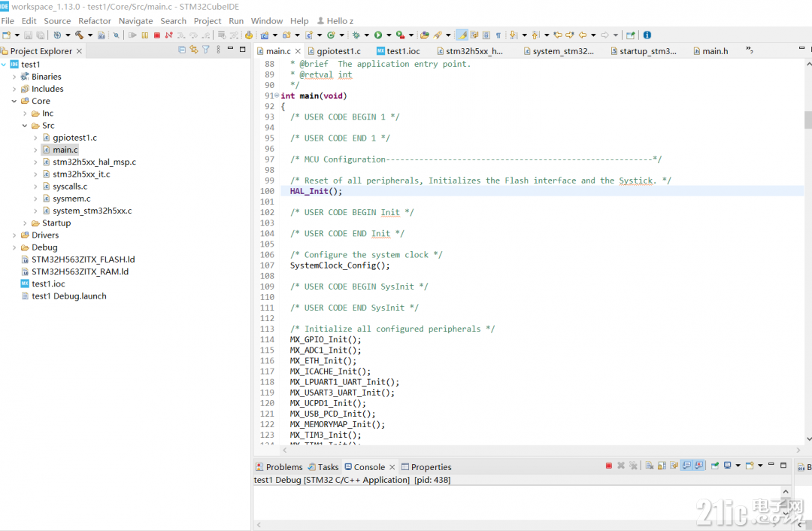Click Clear Console icon
Viewport: 812px width, 531px height.
click(x=650, y=466)
